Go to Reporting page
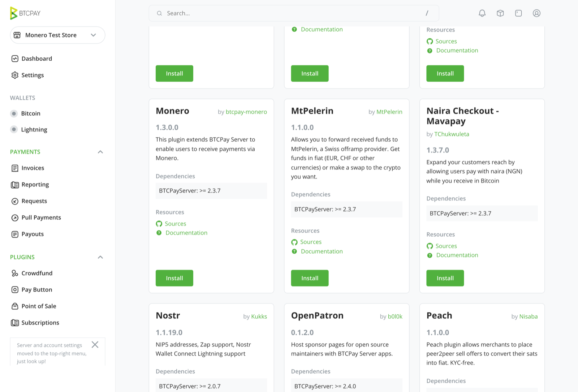 35,185
